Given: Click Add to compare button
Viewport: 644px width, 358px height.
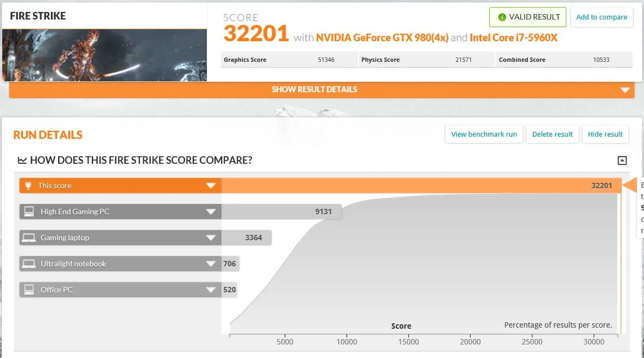Looking at the screenshot, I should (x=602, y=17).
